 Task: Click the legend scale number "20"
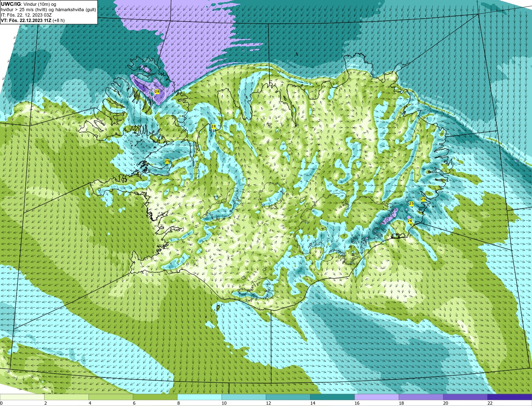pos(446,403)
